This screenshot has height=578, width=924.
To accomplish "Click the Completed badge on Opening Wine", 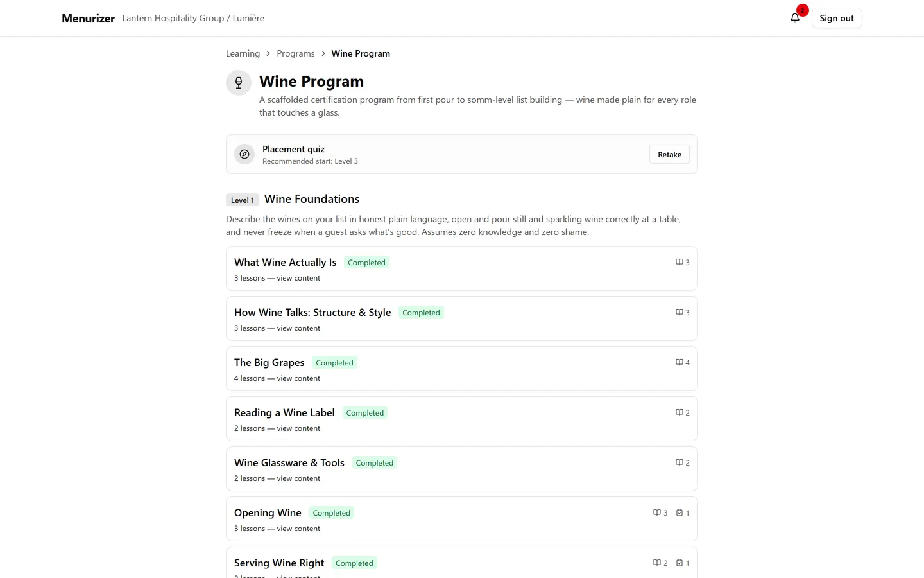I will click(x=332, y=512).
